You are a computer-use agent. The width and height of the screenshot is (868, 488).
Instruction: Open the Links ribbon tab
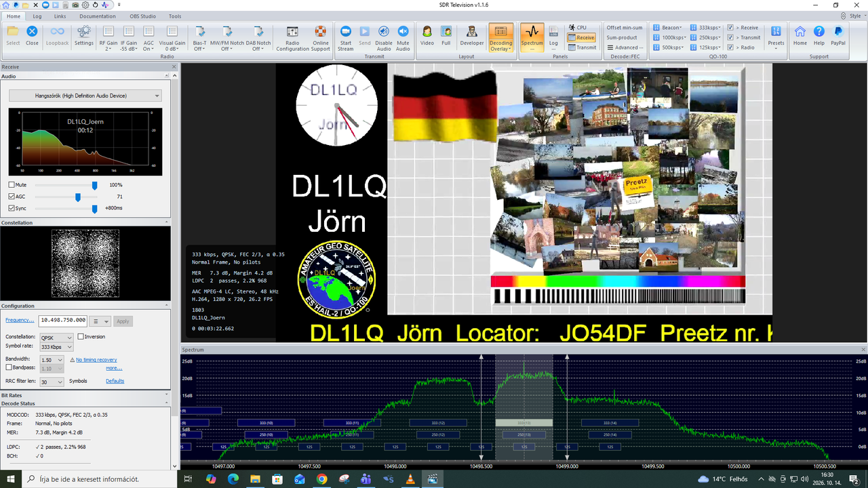pyautogui.click(x=60, y=16)
